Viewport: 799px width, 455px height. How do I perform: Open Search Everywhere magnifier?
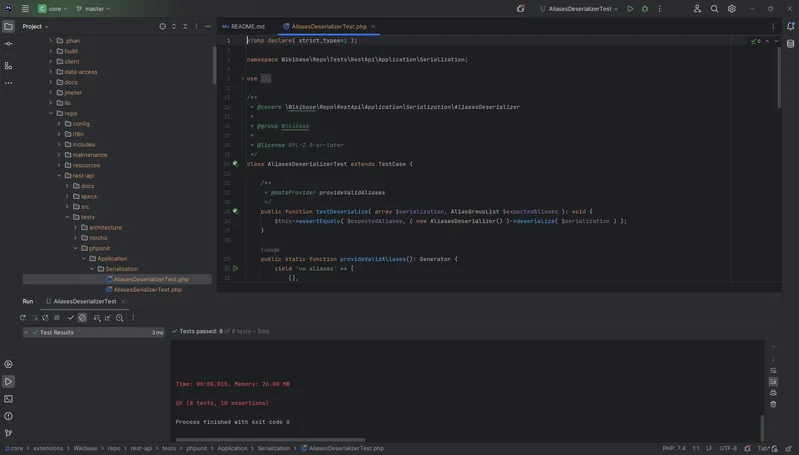714,9
